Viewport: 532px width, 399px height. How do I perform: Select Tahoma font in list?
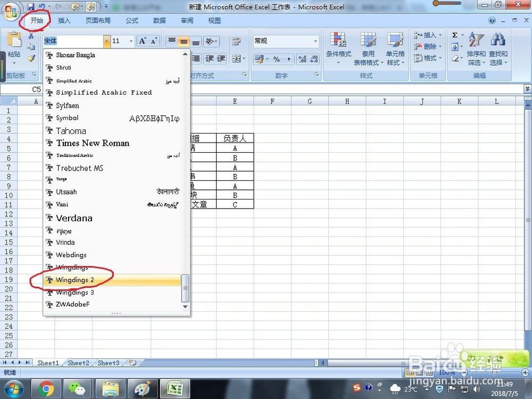click(x=112, y=131)
